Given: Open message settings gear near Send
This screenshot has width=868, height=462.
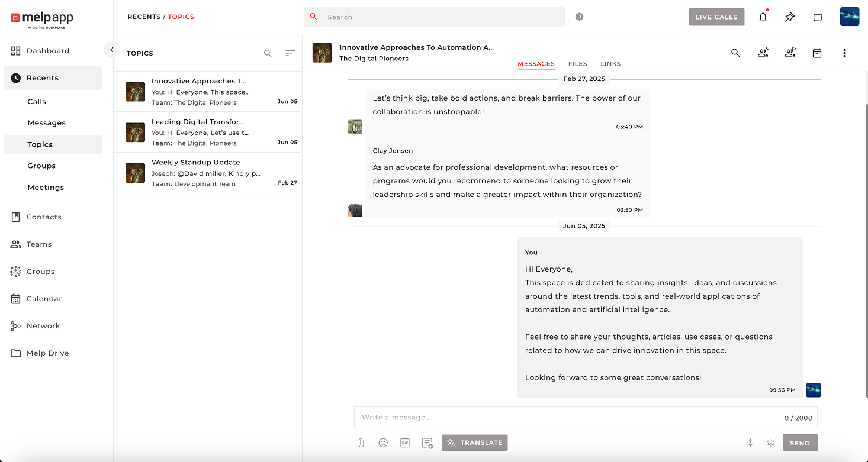Looking at the screenshot, I should click(x=770, y=442).
